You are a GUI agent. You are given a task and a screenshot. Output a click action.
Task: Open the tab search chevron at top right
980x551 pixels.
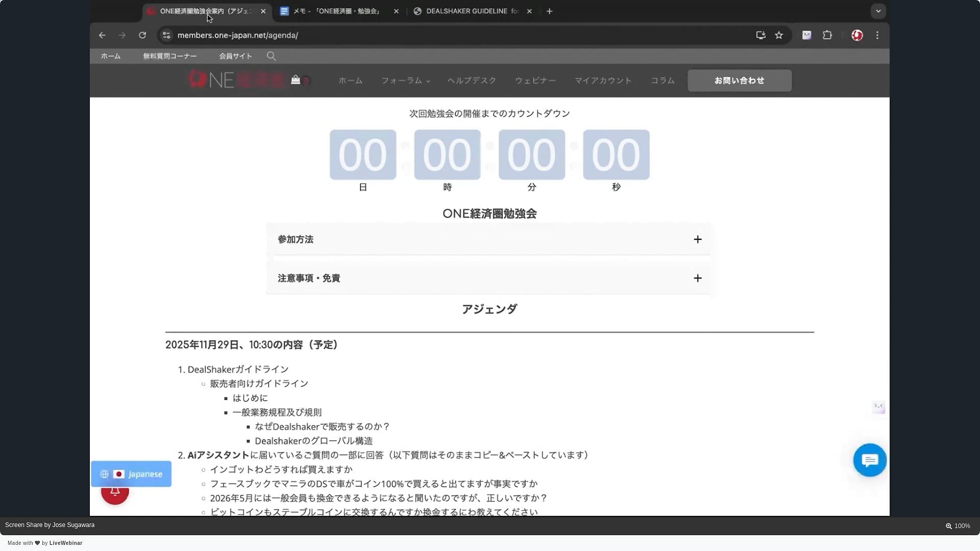[877, 11]
